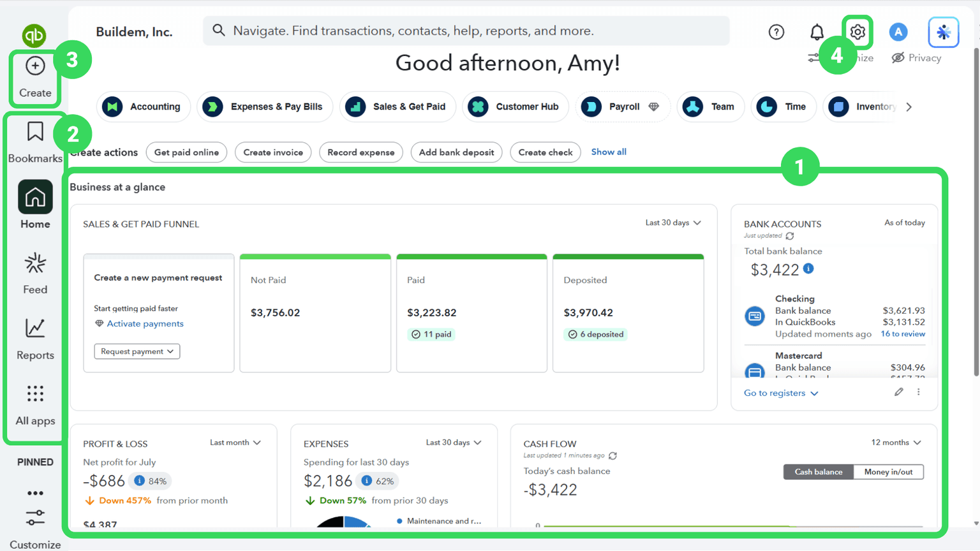
Task: Refresh bank accounts update icon
Action: point(790,236)
